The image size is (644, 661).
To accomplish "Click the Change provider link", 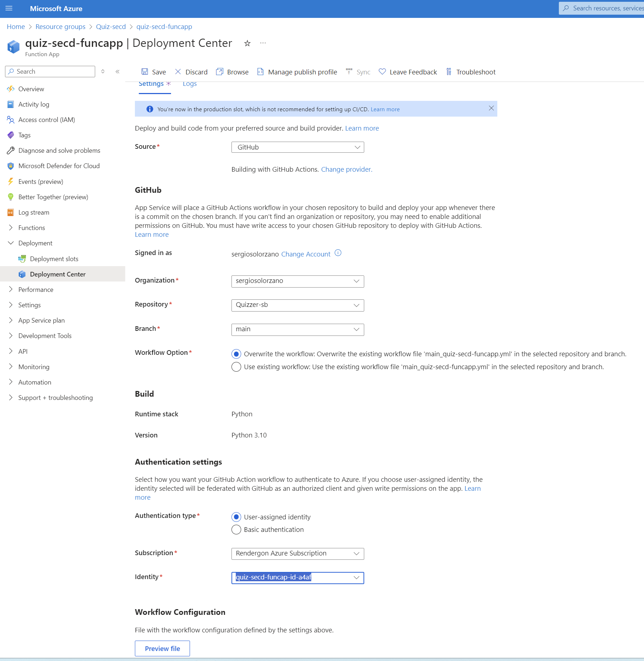I will click(x=347, y=170).
